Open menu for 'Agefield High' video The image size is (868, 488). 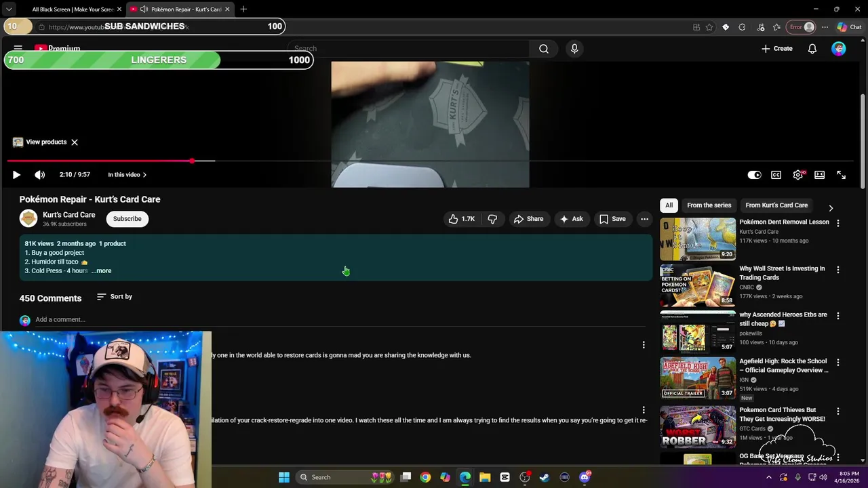pyautogui.click(x=838, y=363)
